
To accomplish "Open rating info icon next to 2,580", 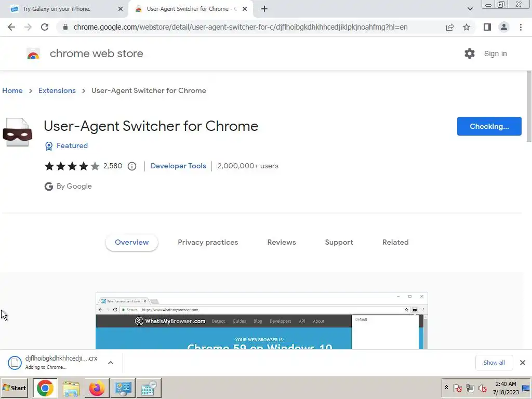I will coord(132,166).
